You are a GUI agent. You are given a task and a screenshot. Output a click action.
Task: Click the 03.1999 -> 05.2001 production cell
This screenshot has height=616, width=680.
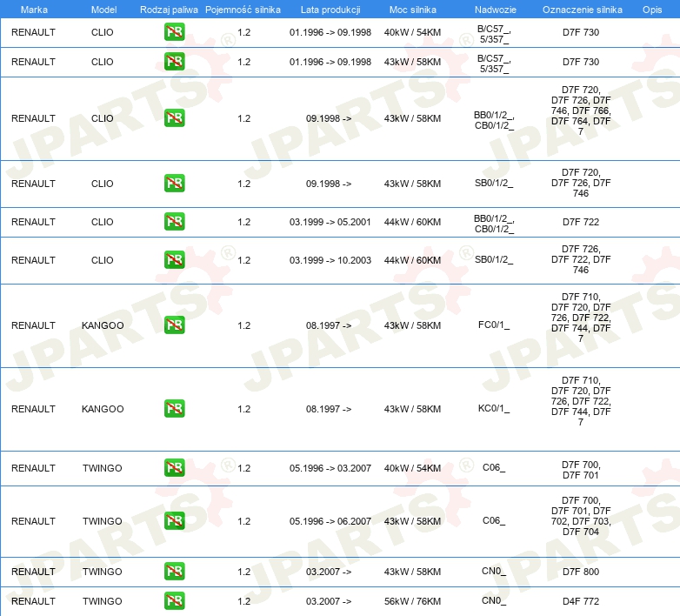pos(330,222)
